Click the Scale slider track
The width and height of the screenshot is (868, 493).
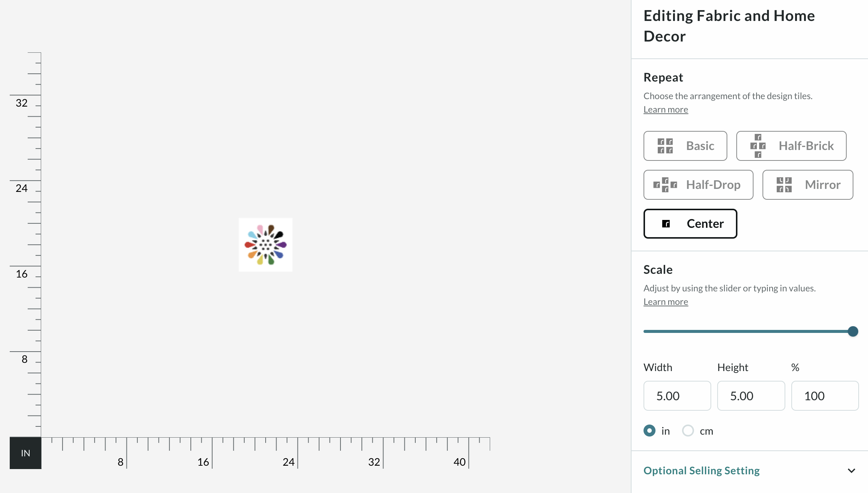point(745,331)
